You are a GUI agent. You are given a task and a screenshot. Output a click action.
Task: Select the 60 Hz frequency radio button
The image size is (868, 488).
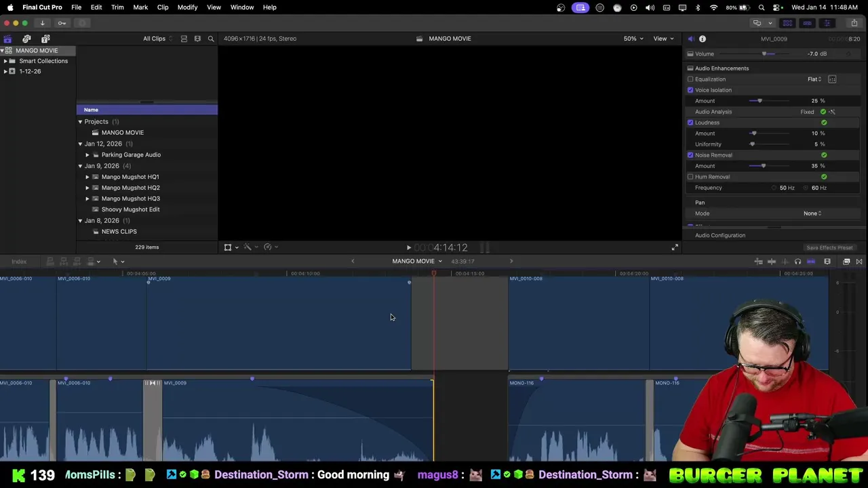point(807,188)
